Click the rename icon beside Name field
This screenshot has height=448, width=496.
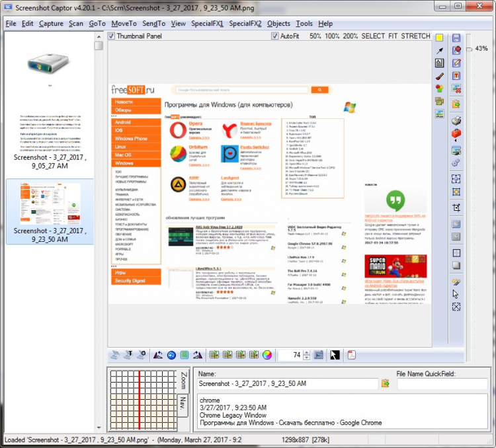[386, 383]
